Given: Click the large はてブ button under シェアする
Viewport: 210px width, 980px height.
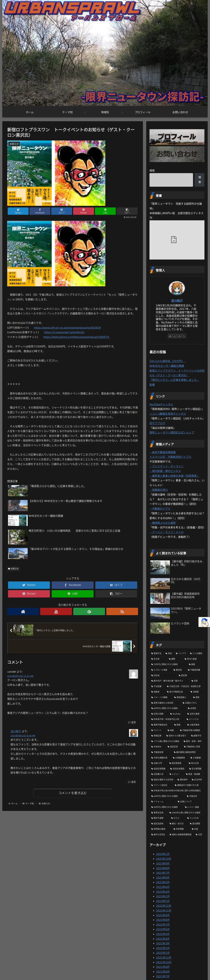Looking at the screenshot, I should [116, 585].
